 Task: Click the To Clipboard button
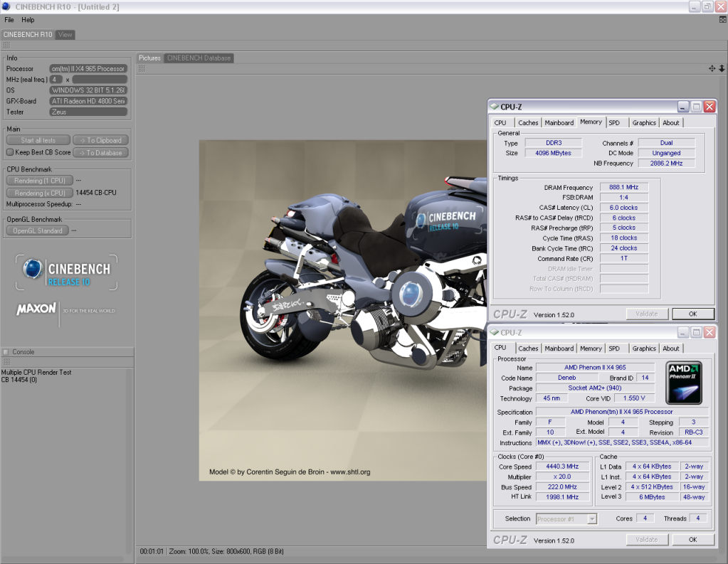[101, 140]
